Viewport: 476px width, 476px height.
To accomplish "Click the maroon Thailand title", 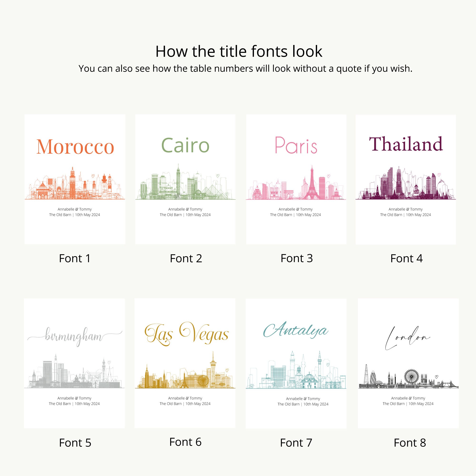I will click(x=406, y=144).
